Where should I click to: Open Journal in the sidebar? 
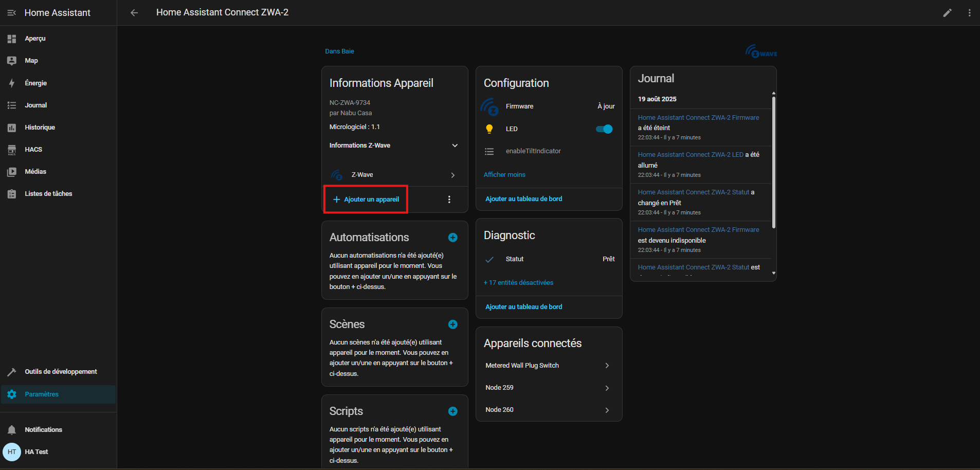point(58,105)
